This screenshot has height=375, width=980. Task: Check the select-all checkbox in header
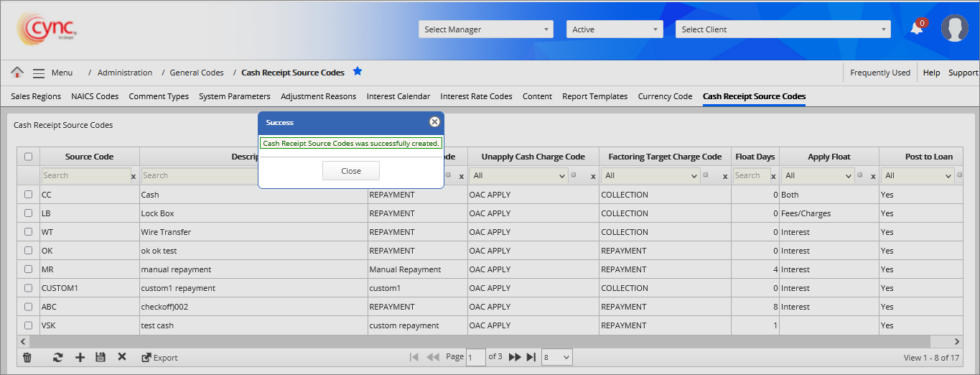tap(29, 157)
